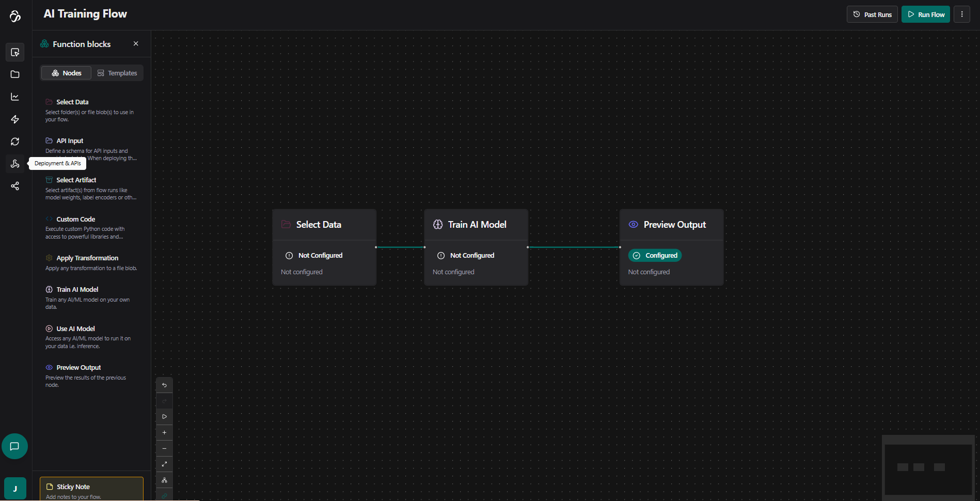Zoom out with the minus canvas control
The height and width of the screenshot is (501, 980).
pos(164,448)
